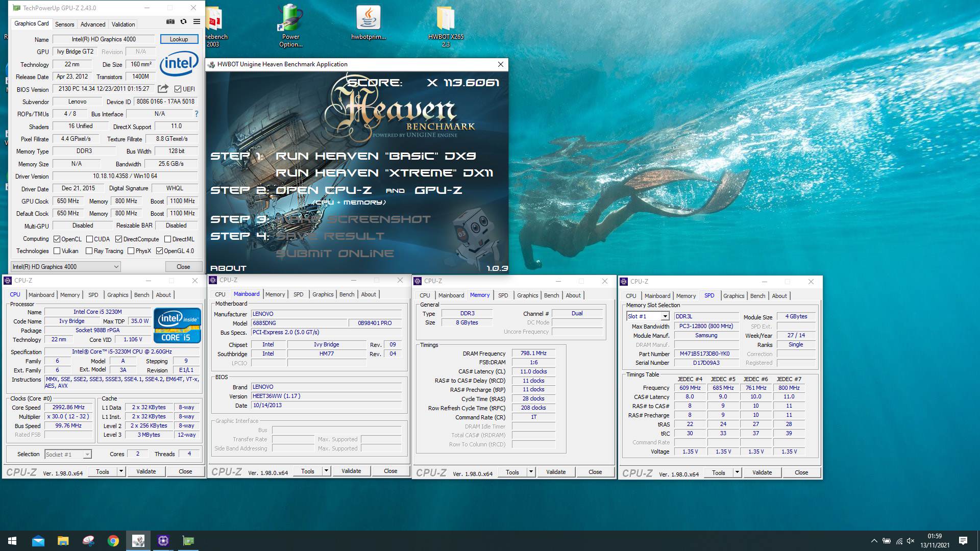This screenshot has width=980, height=551.
Task: Click ABOUT in the Heaven benchmark
Action: click(228, 268)
